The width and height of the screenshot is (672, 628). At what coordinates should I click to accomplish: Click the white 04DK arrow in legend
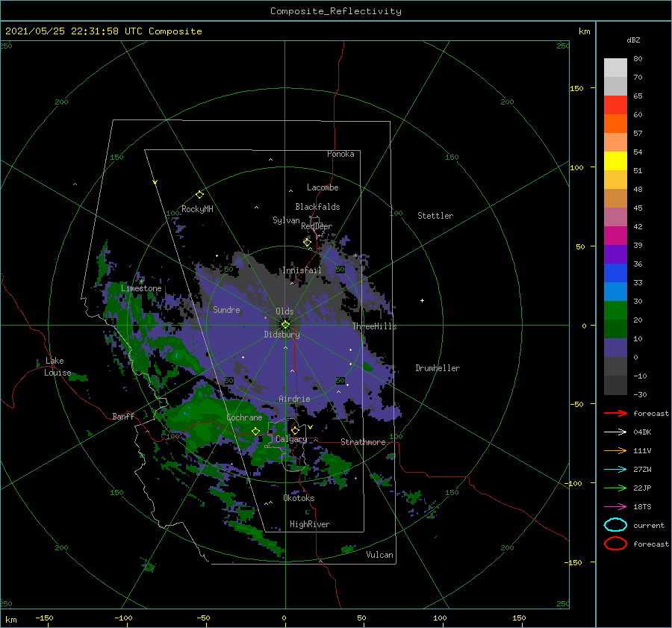[x=615, y=432]
